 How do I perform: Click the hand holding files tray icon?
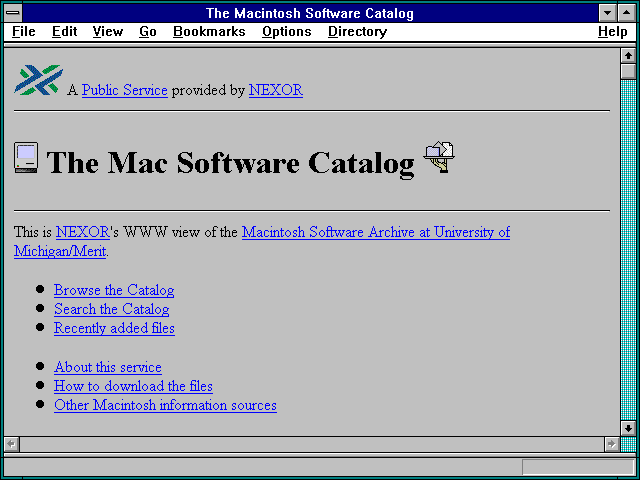pos(439,157)
